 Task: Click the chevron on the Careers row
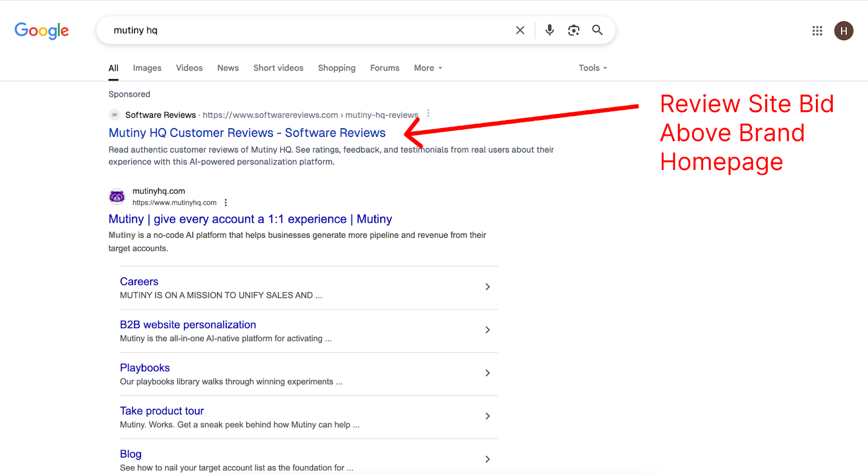pyautogui.click(x=487, y=287)
